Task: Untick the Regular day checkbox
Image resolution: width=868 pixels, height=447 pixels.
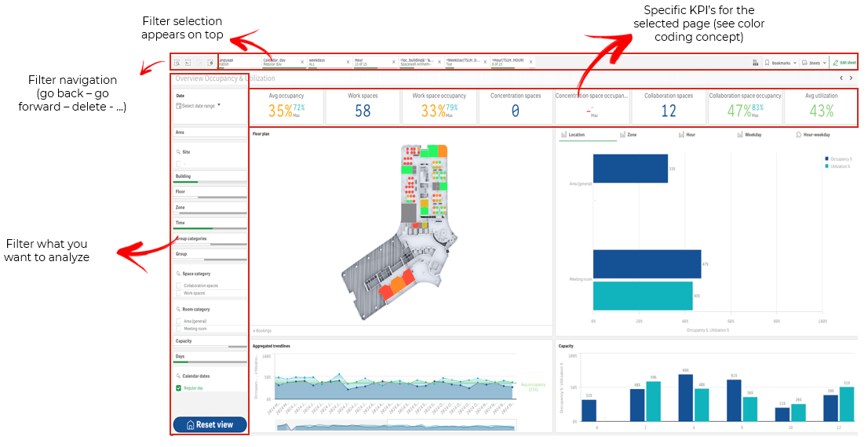Action: pos(178,388)
